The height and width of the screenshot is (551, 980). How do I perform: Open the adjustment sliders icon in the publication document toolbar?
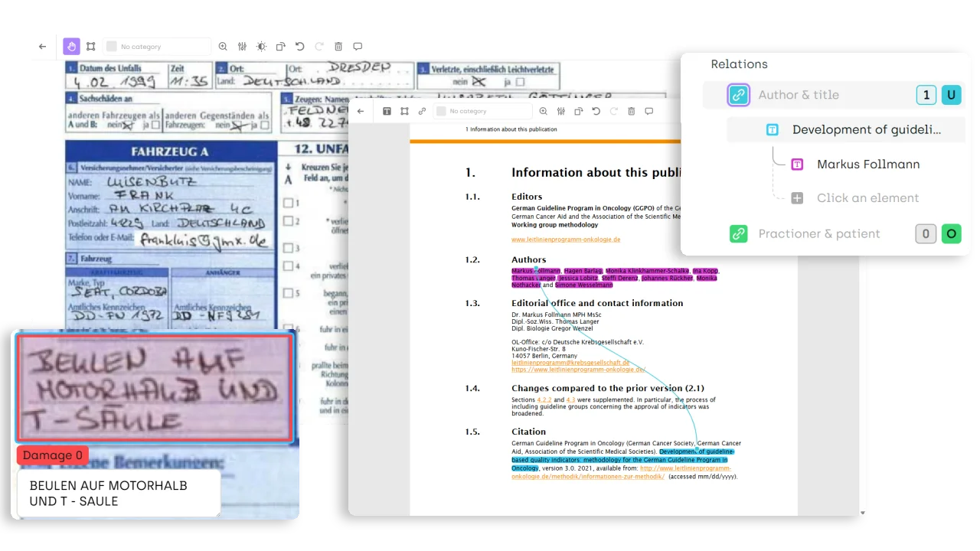561,111
